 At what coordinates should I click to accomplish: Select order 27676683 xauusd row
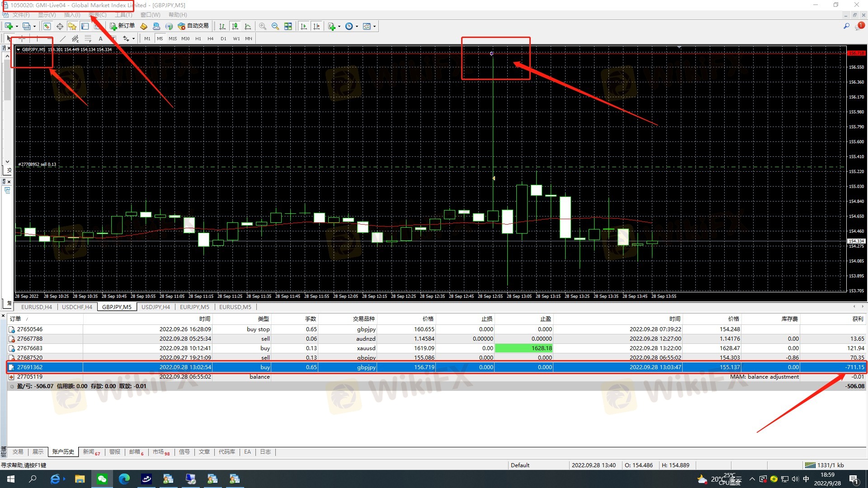pyautogui.click(x=437, y=348)
